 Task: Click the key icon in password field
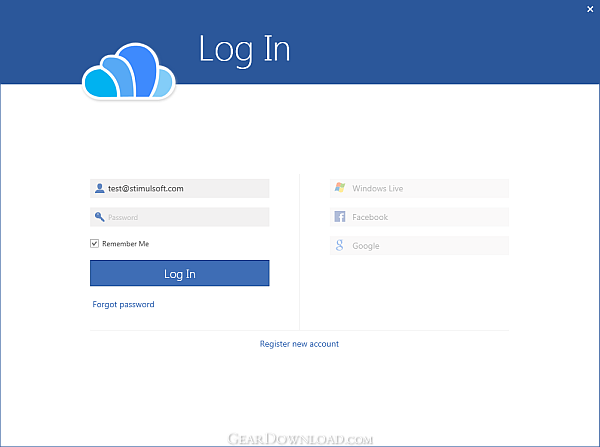[99, 217]
